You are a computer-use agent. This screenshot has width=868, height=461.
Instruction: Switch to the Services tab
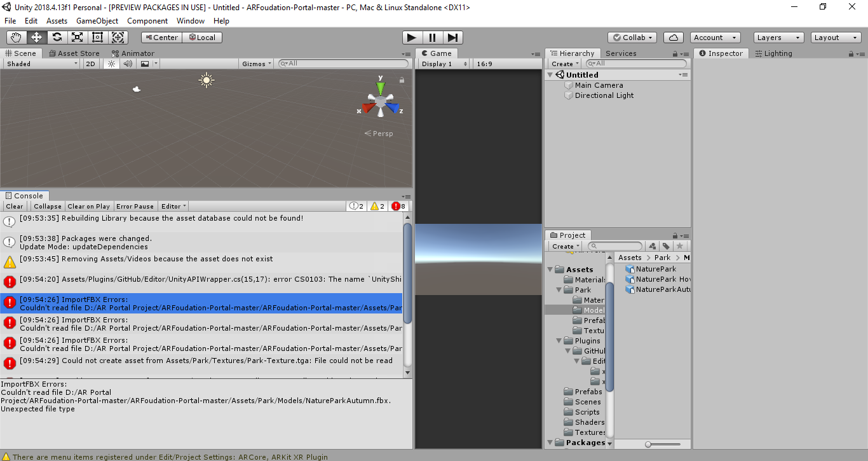621,53
